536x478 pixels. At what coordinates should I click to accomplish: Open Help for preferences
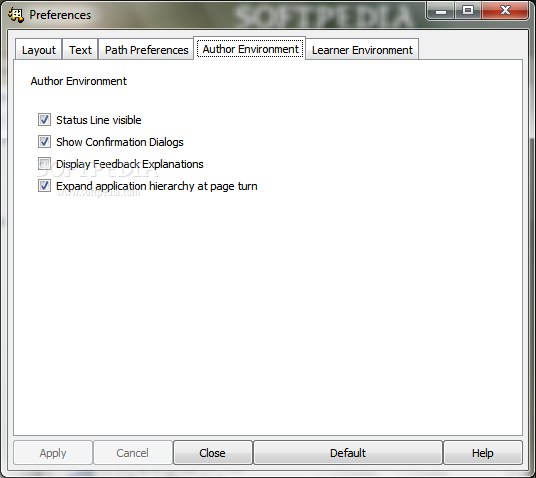tap(483, 453)
